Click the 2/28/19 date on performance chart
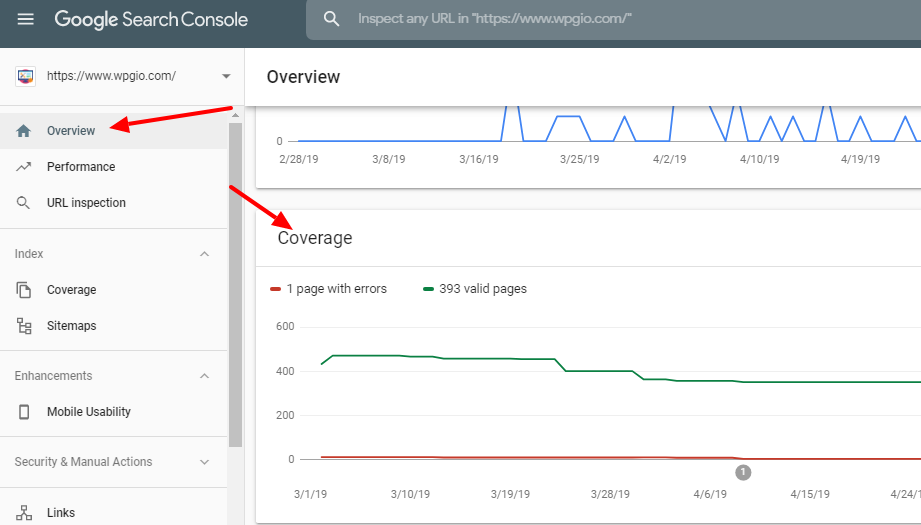Image resolution: width=921 pixels, height=525 pixels. [x=298, y=159]
